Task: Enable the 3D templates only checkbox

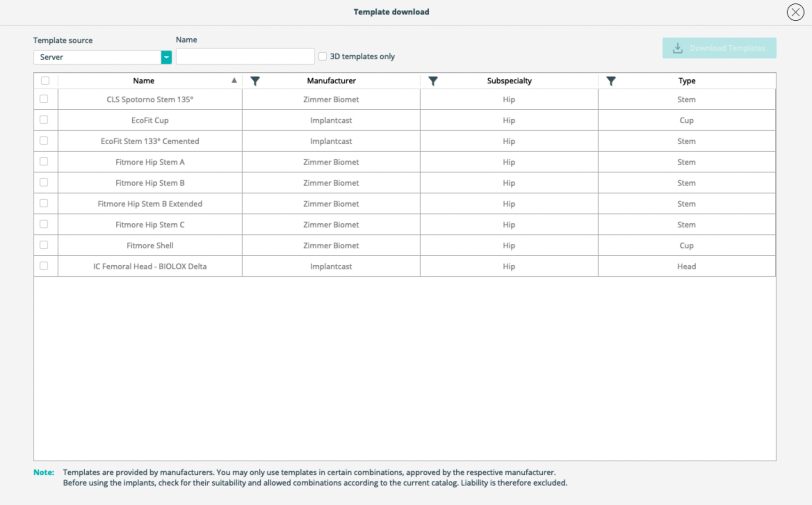Action: point(322,57)
